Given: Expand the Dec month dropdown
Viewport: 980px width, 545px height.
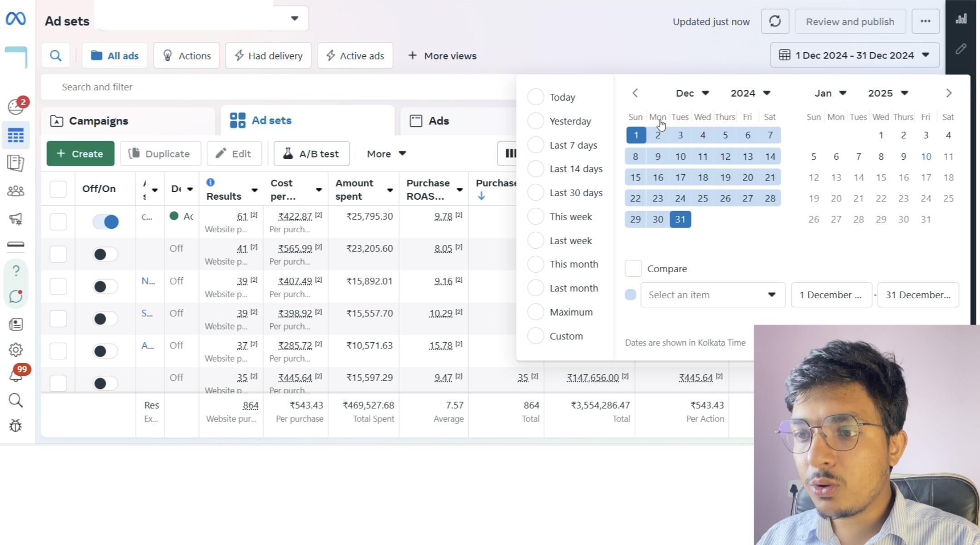Looking at the screenshot, I should tap(692, 93).
